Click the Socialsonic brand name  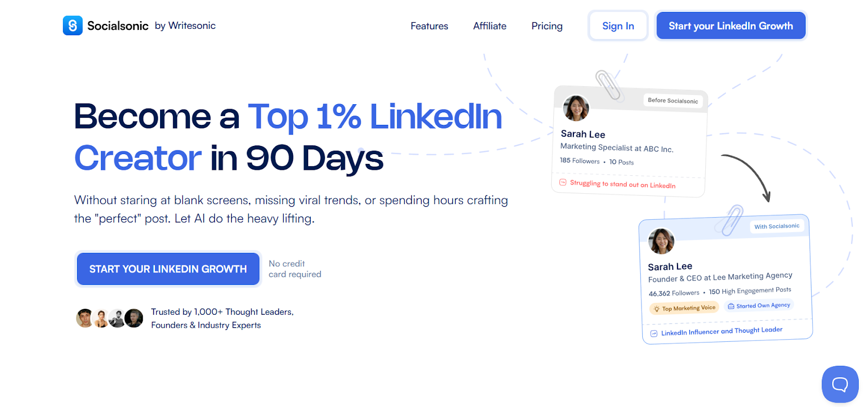(118, 26)
